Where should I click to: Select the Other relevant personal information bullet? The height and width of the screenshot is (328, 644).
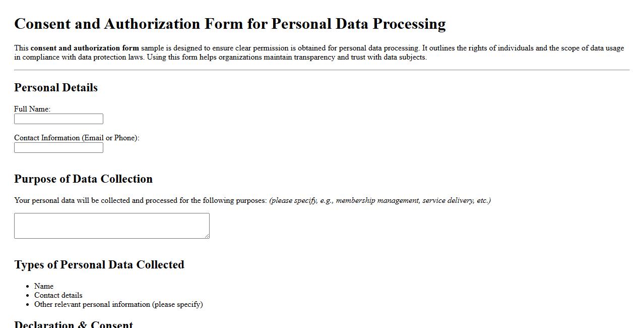pos(118,304)
